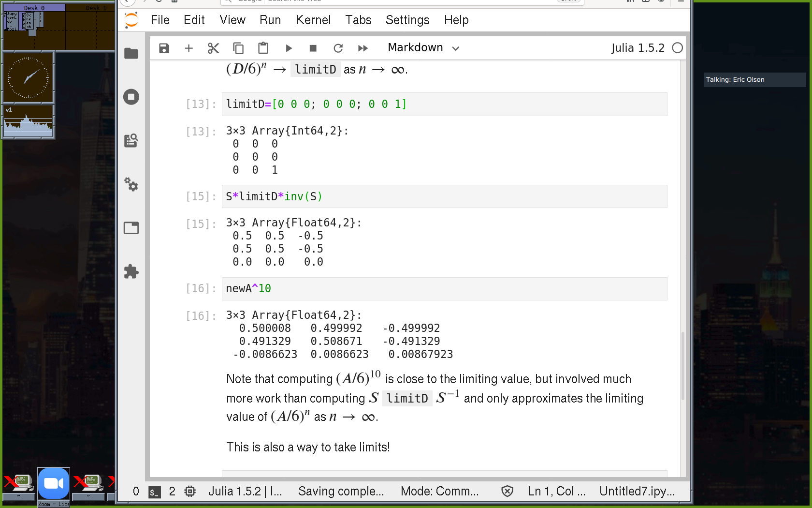Image resolution: width=812 pixels, height=508 pixels.
Task: Insert a new cell with the plus icon
Action: click(x=189, y=48)
